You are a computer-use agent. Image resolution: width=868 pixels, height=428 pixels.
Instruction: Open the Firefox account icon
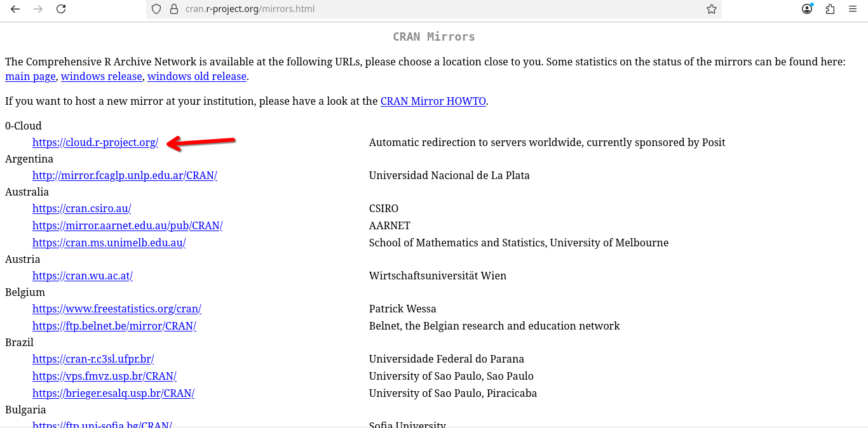807,9
